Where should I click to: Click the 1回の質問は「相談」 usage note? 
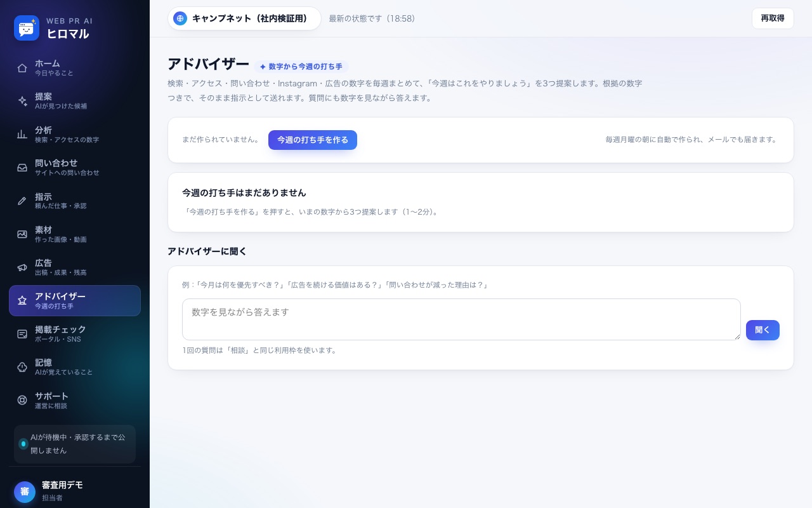pyautogui.click(x=259, y=351)
